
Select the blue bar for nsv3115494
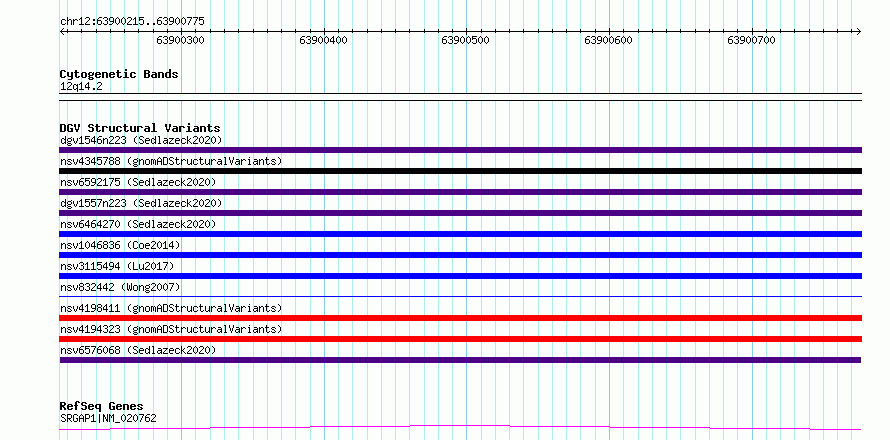(460, 276)
